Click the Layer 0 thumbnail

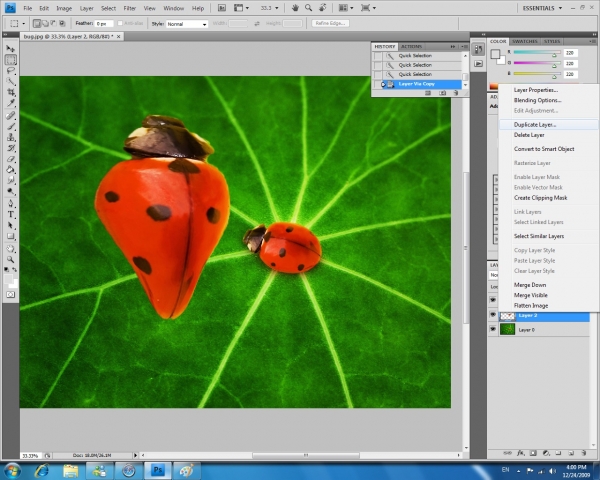[x=507, y=329]
